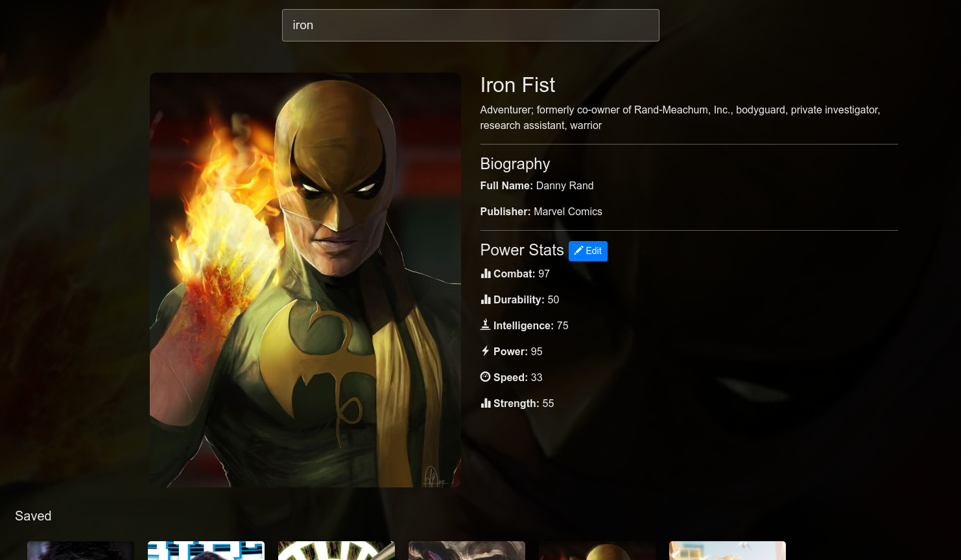Click the "Power Stats" section heading

pyautogui.click(x=522, y=250)
